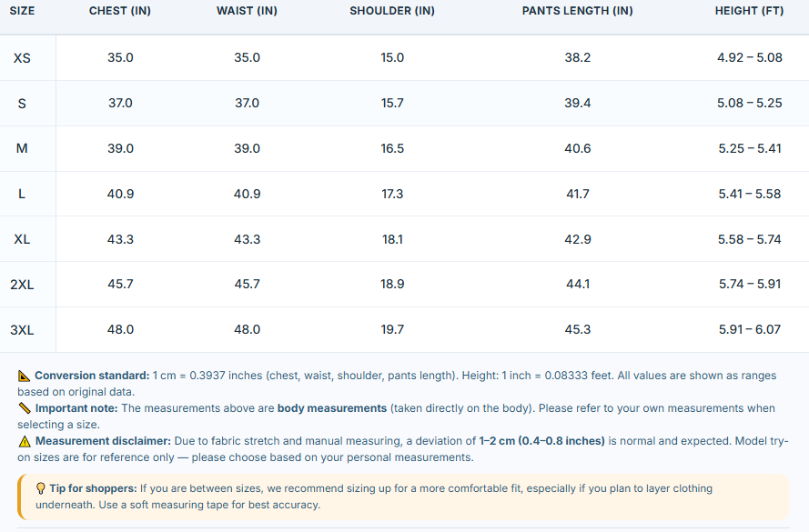Click the warning triangle icon beside Measurement disclaimer
The width and height of the screenshot is (809, 532).
[x=25, y=441]
